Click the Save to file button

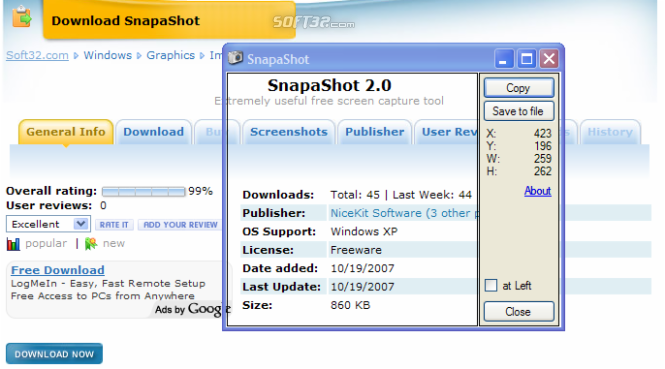pyautogui.click(x=519, y=111)
